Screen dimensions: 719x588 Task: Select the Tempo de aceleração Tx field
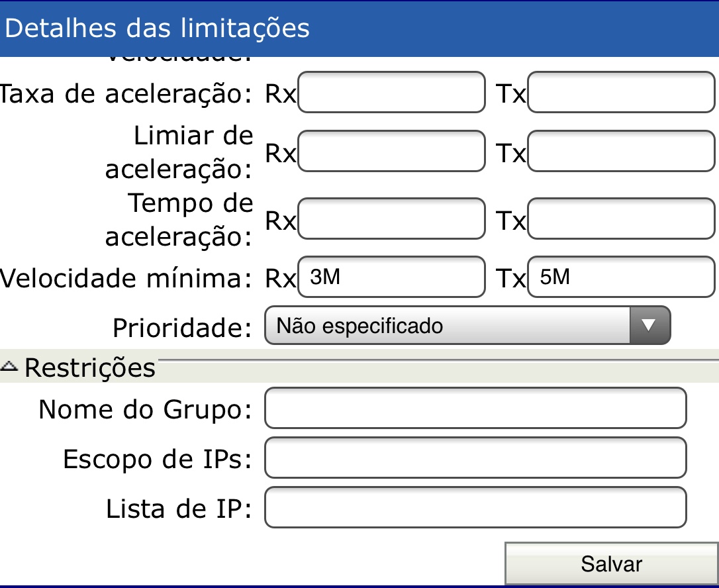[621, 219]
